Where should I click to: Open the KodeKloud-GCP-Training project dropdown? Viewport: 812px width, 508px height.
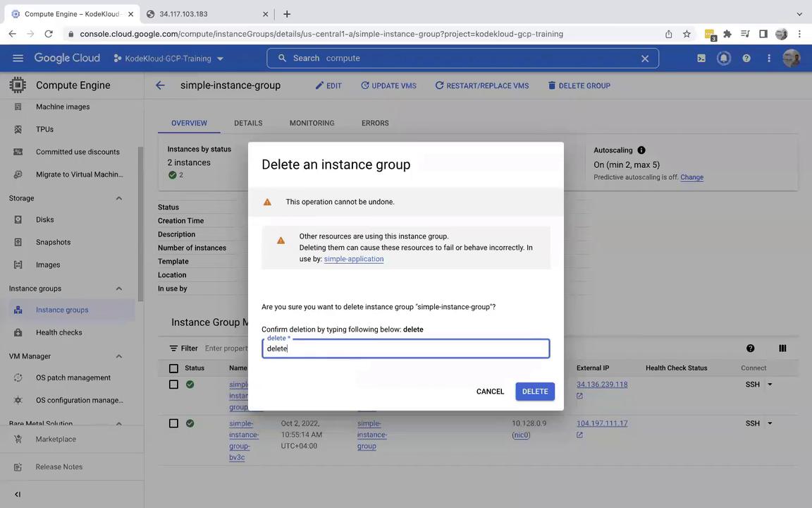(168, 59)
